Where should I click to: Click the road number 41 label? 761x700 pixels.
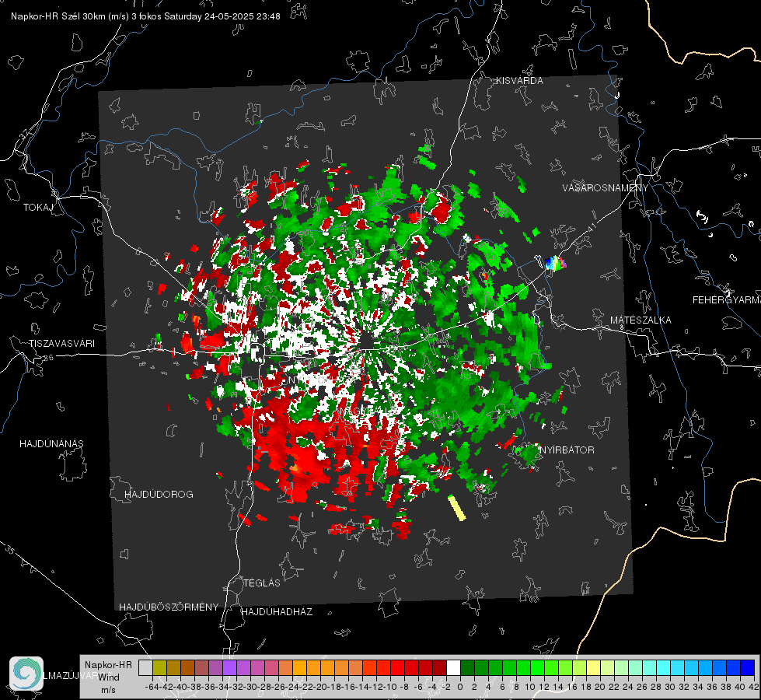[x=591, y=227]
